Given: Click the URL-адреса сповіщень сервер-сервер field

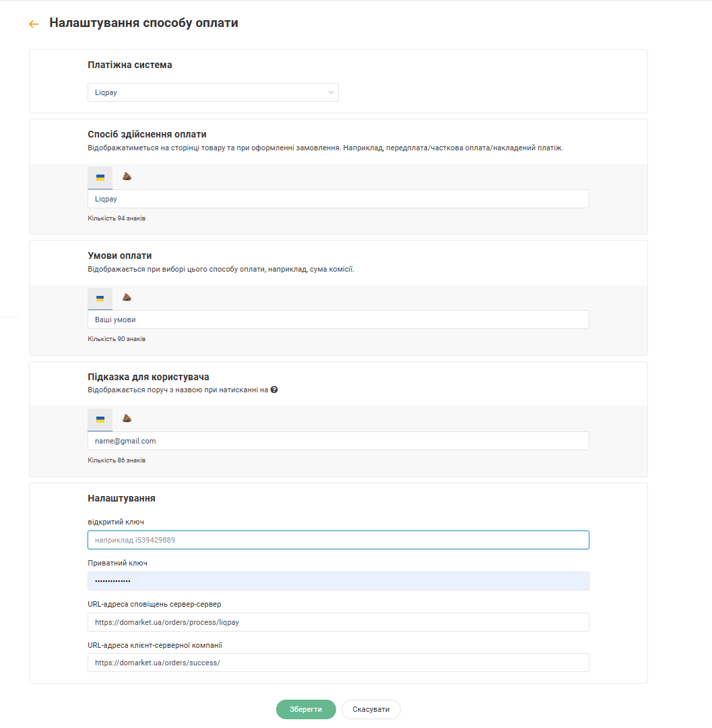Looking at the screenshot, I should click(x=338, y=622).
